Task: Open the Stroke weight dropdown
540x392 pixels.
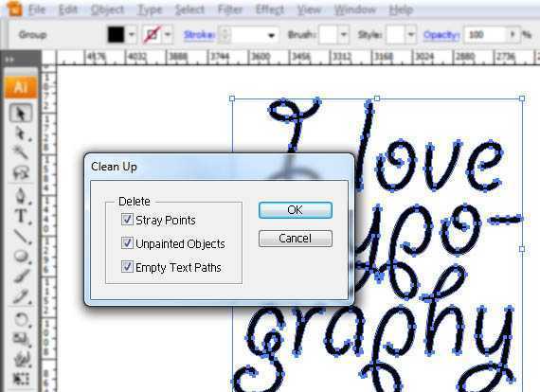Action: click(x=271, y=35)
